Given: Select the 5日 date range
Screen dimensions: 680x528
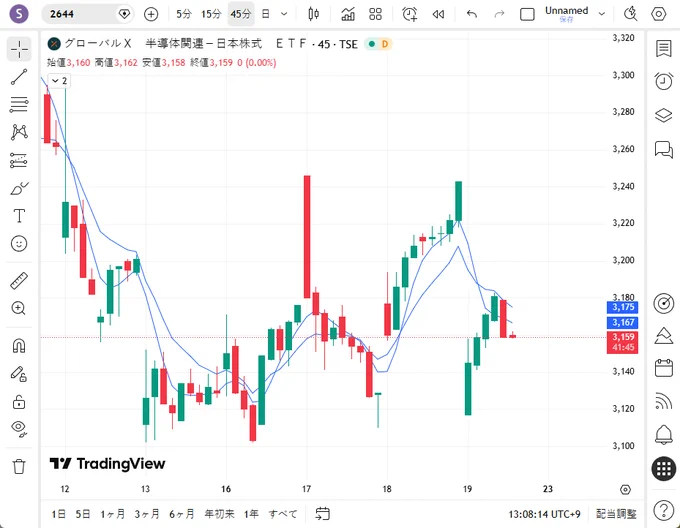Looking at the screenshot, I should point(83,514).
